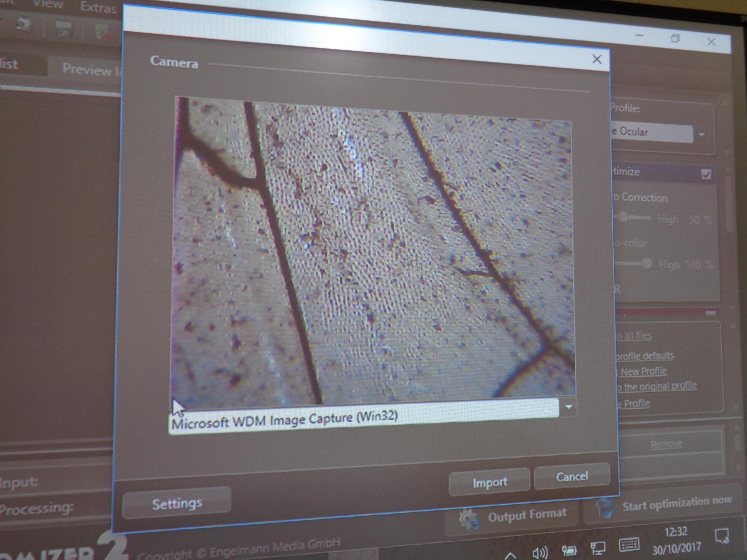Viewport: 747px width, 560px height.
Task: Click the toolbar icon with red X
Action: [x=102, y=32]
